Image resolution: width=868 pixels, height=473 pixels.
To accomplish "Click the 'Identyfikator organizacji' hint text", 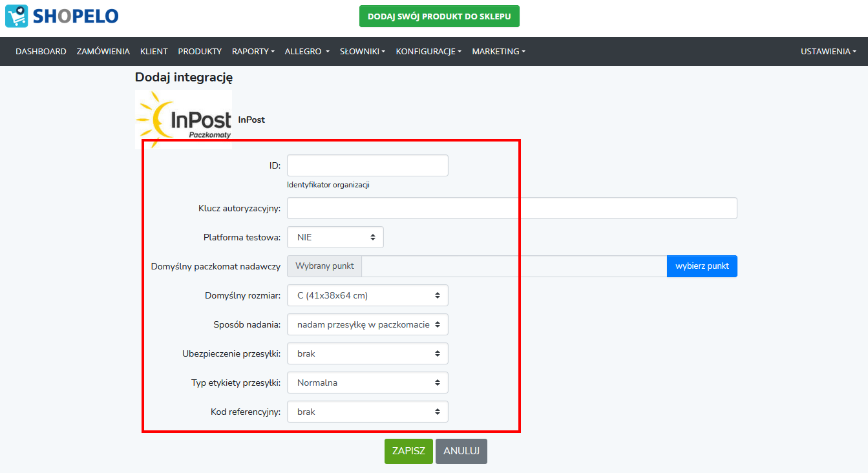I will [x=328, y=185].
